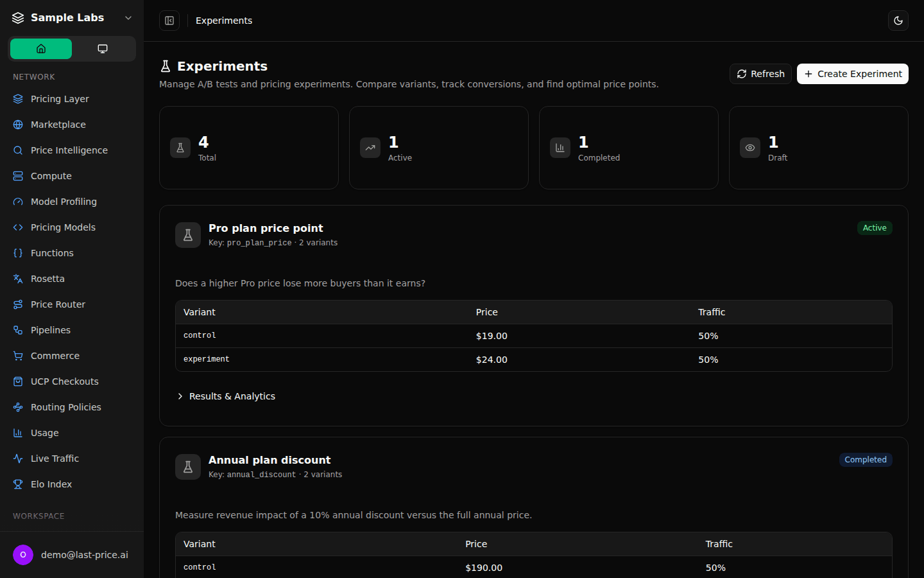This screenshot has height=578, width=924.
Task: Switch to the home view tab
Action: tap(41, 49)
